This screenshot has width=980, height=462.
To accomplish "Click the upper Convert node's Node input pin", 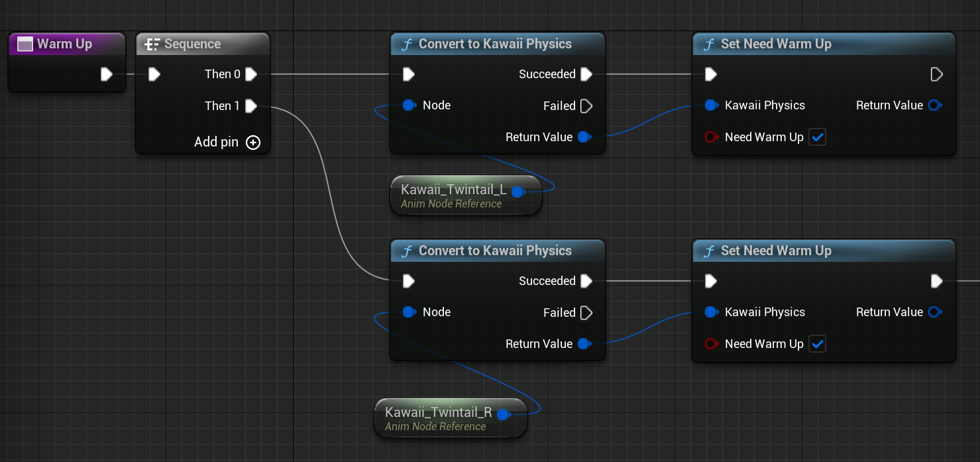I will click(x=409, y=105).
